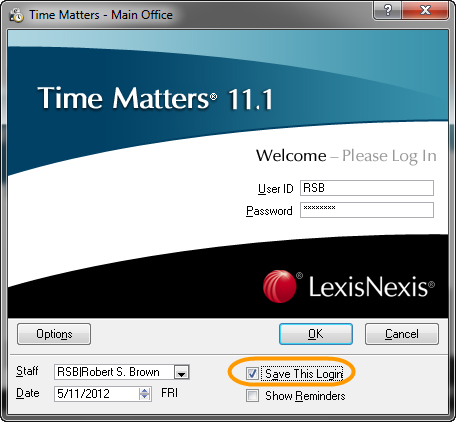Screen dimensions: 456x422
Task: Select the Staff combo box RSB|Robert S. Brown
Action: click(x=122, y=372)
